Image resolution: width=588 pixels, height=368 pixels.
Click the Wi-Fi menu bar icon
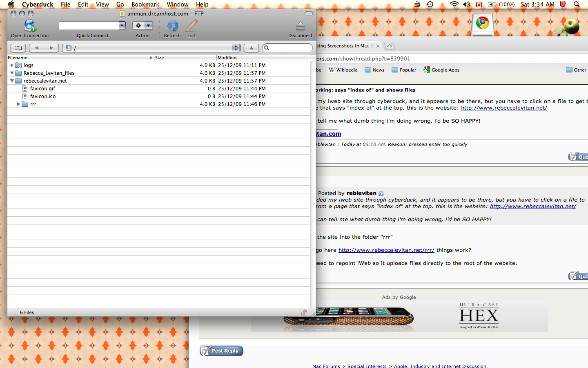coord(454,4)
